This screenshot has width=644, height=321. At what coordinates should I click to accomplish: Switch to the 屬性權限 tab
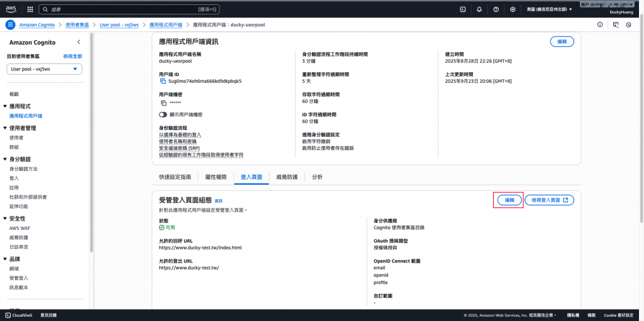tap(216, 177)
